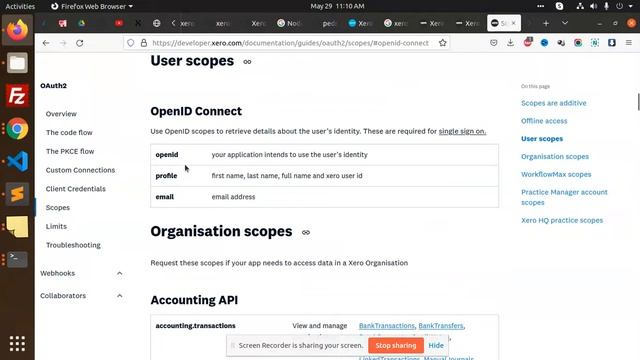Click the padlock site security icon

point(144,43)
